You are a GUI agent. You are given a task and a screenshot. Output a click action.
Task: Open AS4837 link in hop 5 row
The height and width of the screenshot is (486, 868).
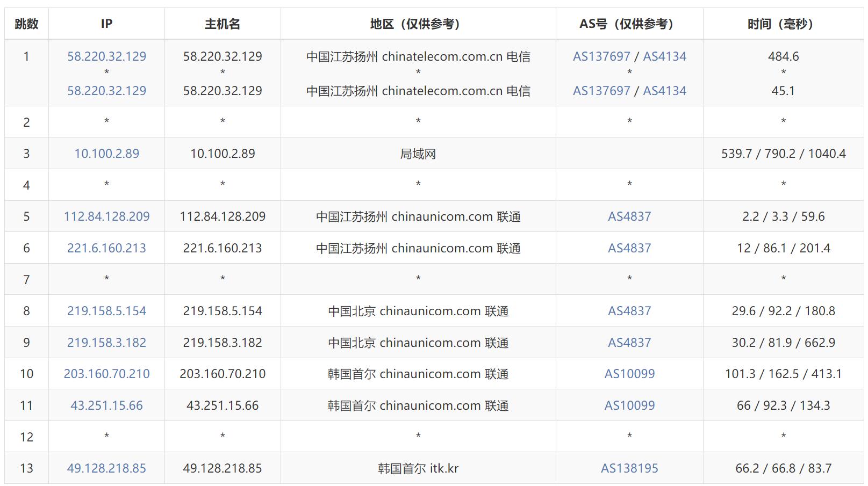point(629,216)
